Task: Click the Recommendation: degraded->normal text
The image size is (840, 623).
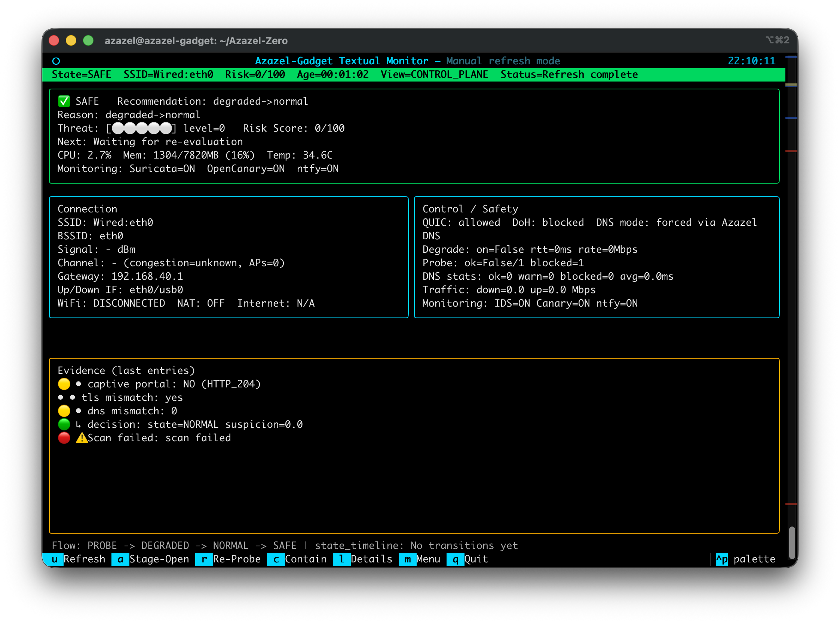Action: [x=213, y=101]
